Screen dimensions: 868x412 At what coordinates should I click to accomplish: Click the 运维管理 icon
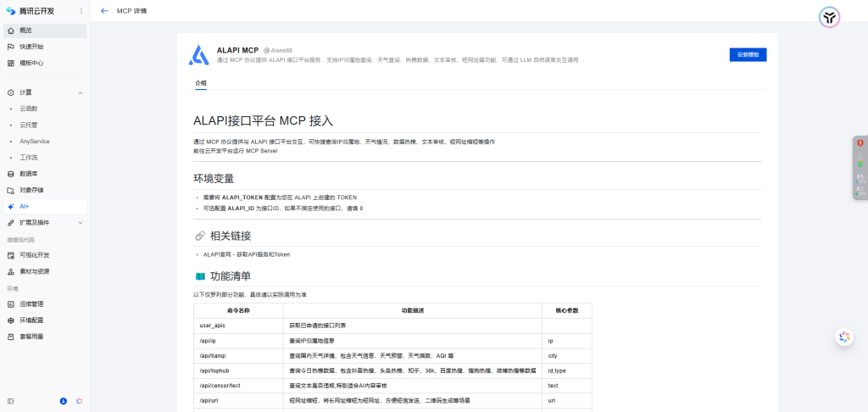click(x=10, y=304)
